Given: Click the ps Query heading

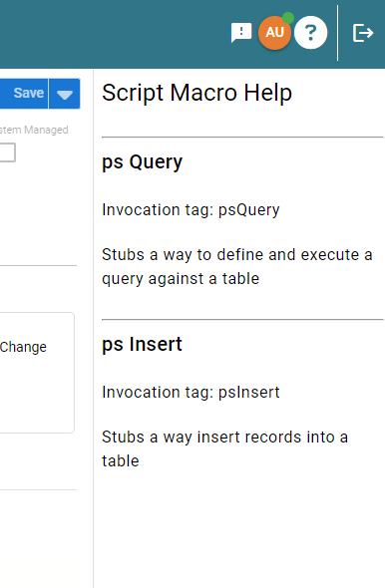Looking at the screenshot, I should (143, 162).
